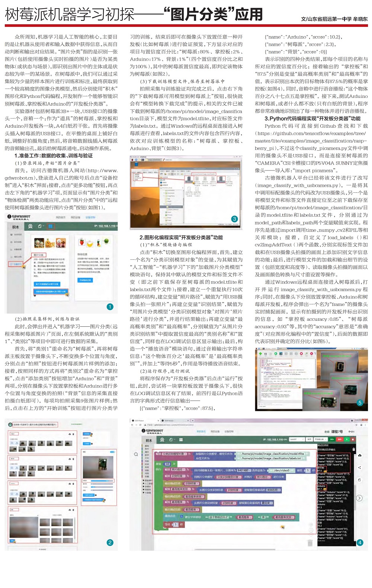
Task: Click 添加类别 bar at bottom of figure 2
Action: 42,549
